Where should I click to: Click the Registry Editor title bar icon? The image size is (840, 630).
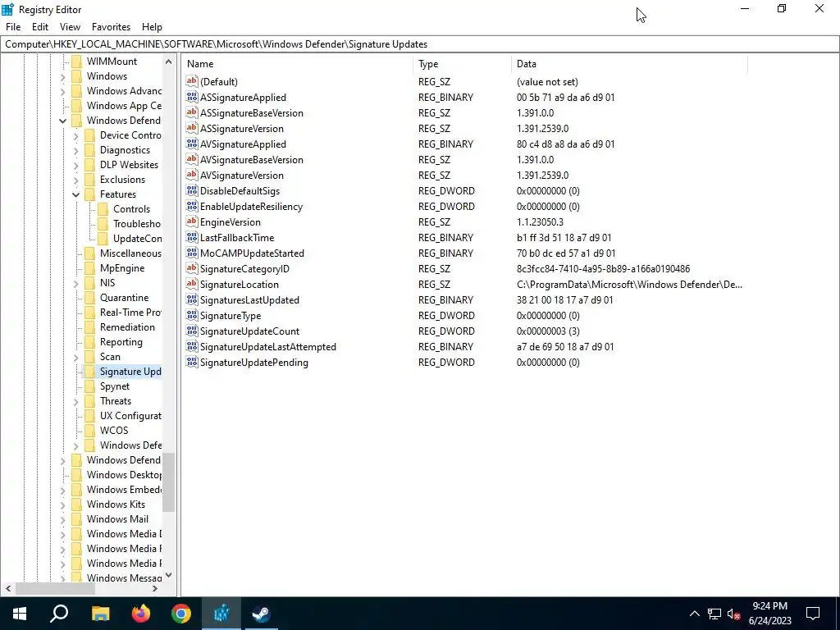(x=7, y=9)
